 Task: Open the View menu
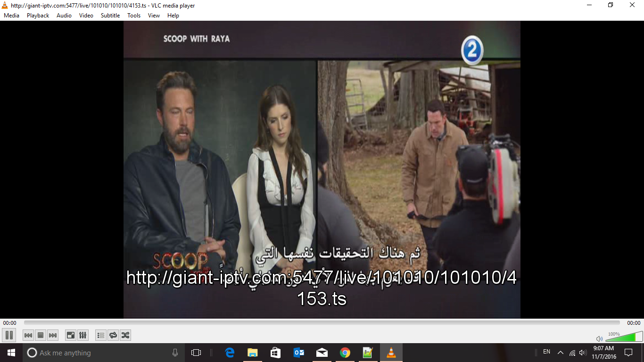[x=154, y=16]
